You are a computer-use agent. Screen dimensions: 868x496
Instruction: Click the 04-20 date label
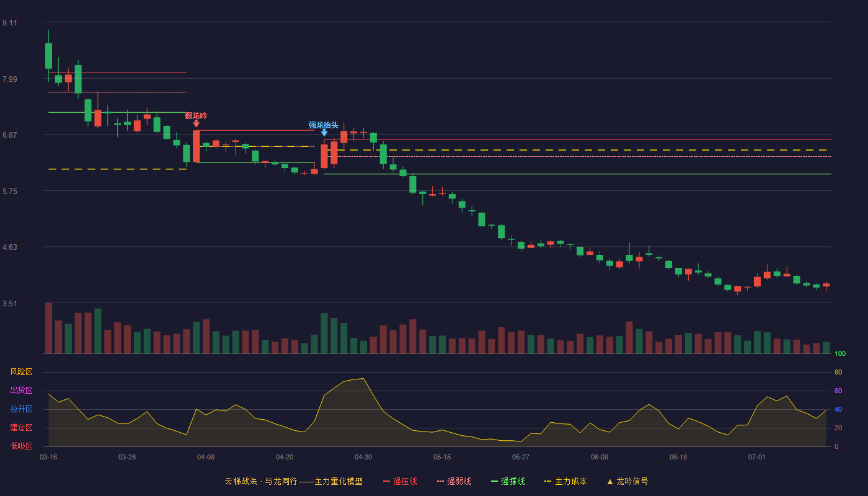click(285, 457)
